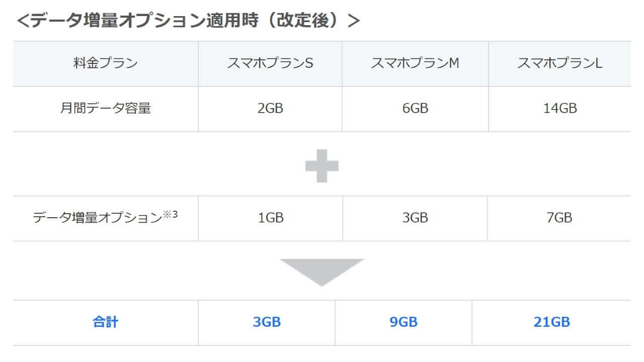Screen dimensions: 644x362
Task: Click the 2GB monthly data cell
Action: tap(270, 109)
